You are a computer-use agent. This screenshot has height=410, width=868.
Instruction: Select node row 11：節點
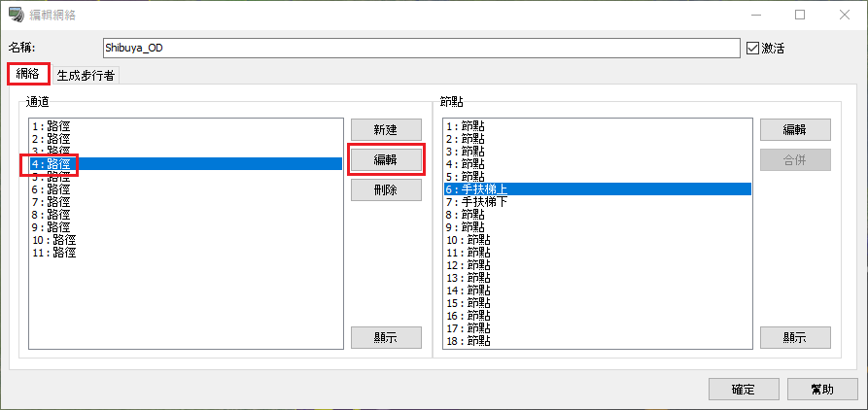[598, 253]
